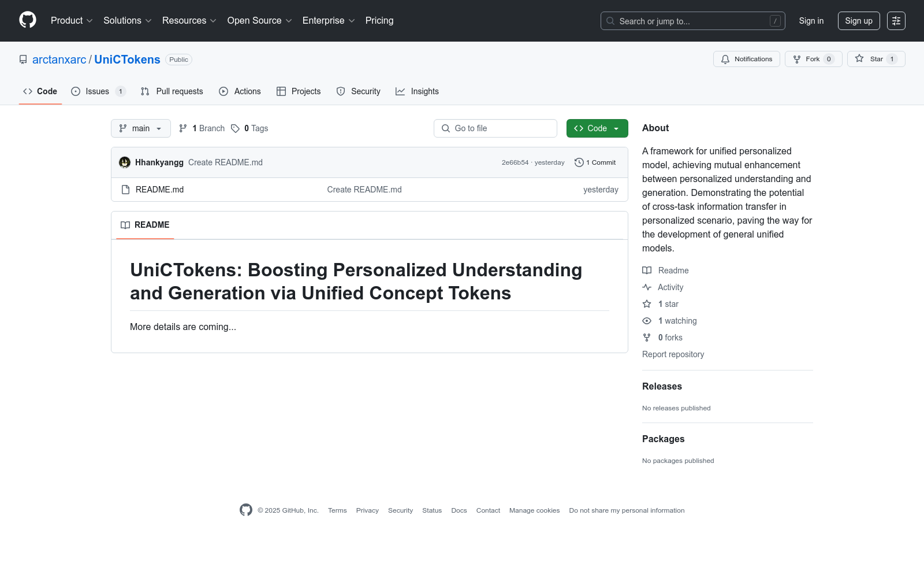The image size is (924, 578).
Task: Switch to the Code tab
Action: tap(40, 91)
